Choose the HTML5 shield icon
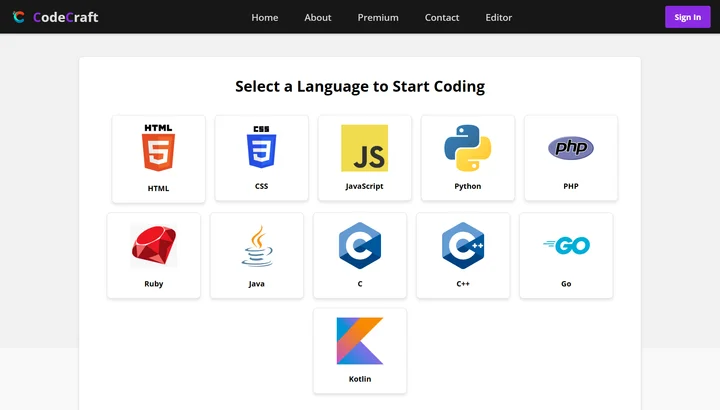Screen dimensions: 720x410 tap(158, 148)
